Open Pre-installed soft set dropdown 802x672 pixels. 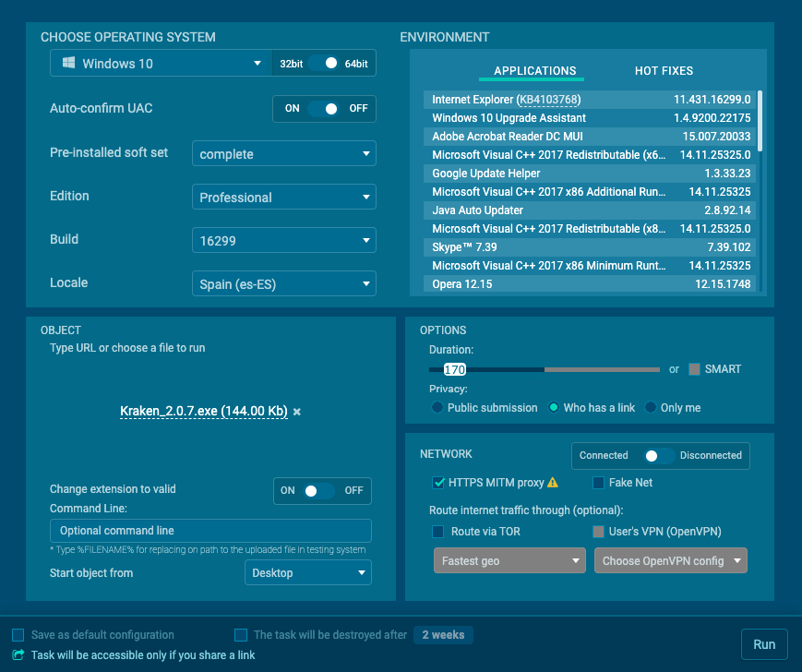click(284, 153)
